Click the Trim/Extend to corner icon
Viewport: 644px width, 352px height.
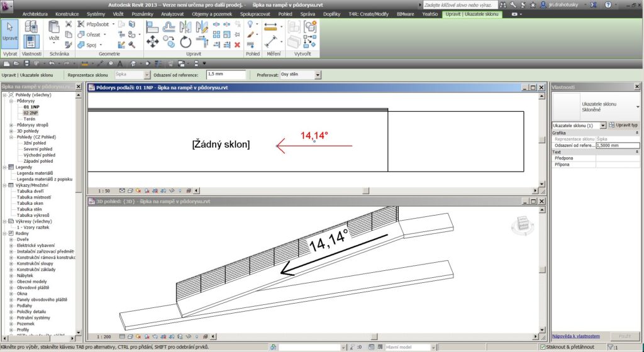coord(202,41)
